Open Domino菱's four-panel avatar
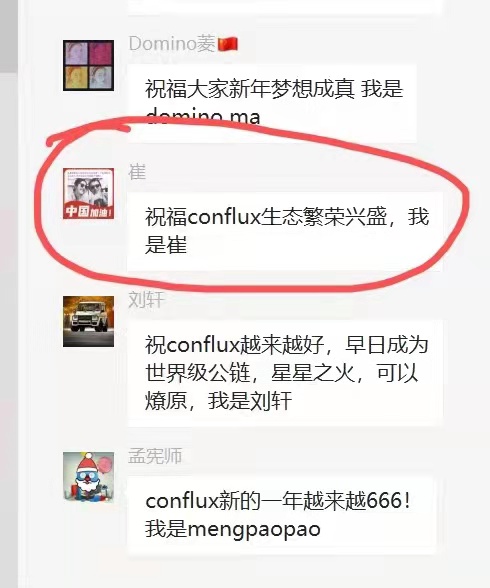 (x=88, y=65)
